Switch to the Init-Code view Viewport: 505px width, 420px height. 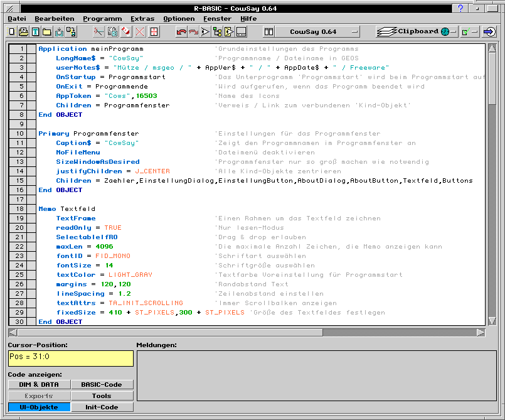(x=102, y=407)
